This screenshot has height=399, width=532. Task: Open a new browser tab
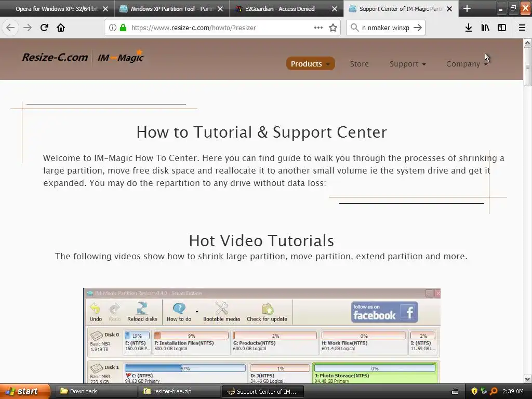(467, 8)
